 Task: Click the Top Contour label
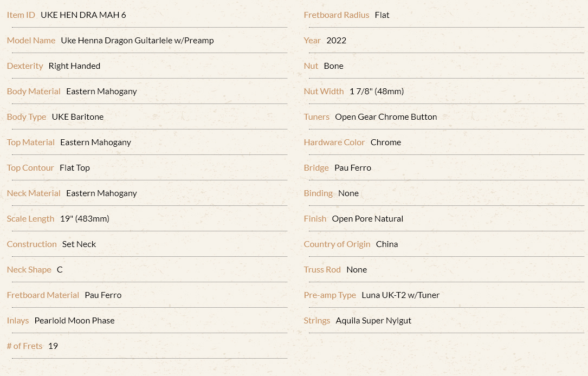(x=30, y=168)
